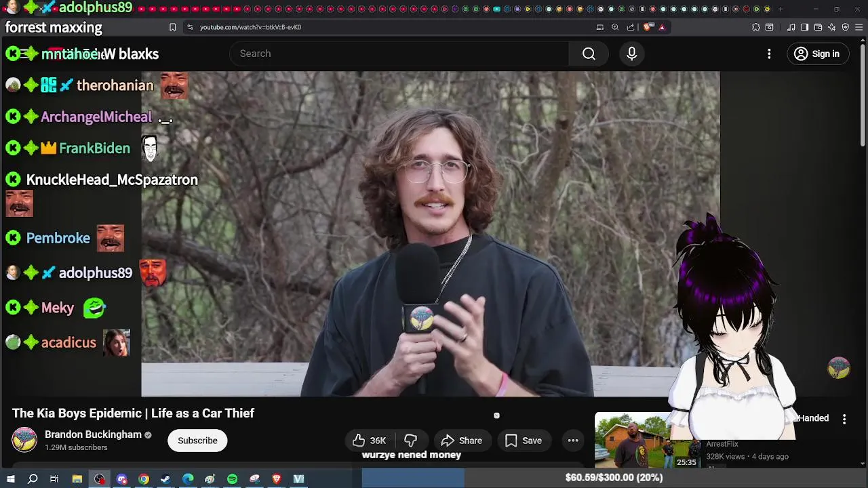Click chat user therohanian
The height and width of the screenshot is (488, 868).
[x=115, y=85]
